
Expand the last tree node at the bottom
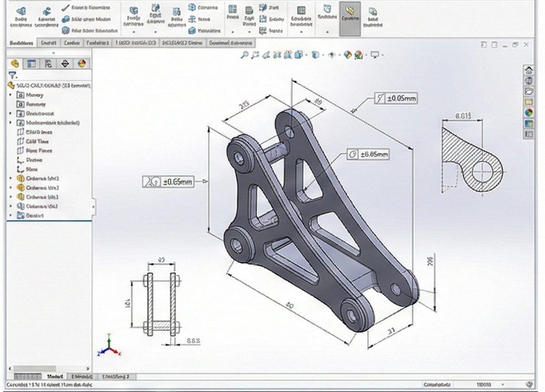[11, 215]
